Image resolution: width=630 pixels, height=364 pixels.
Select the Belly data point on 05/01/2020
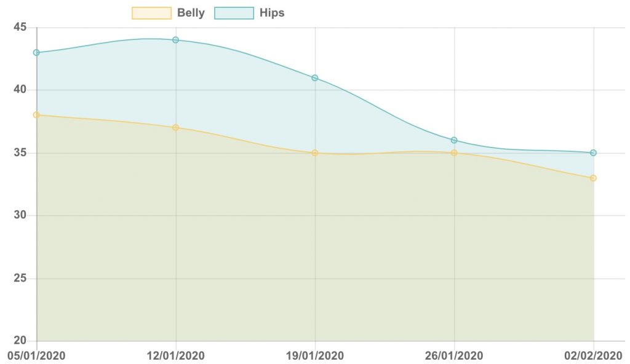point(36,115)
